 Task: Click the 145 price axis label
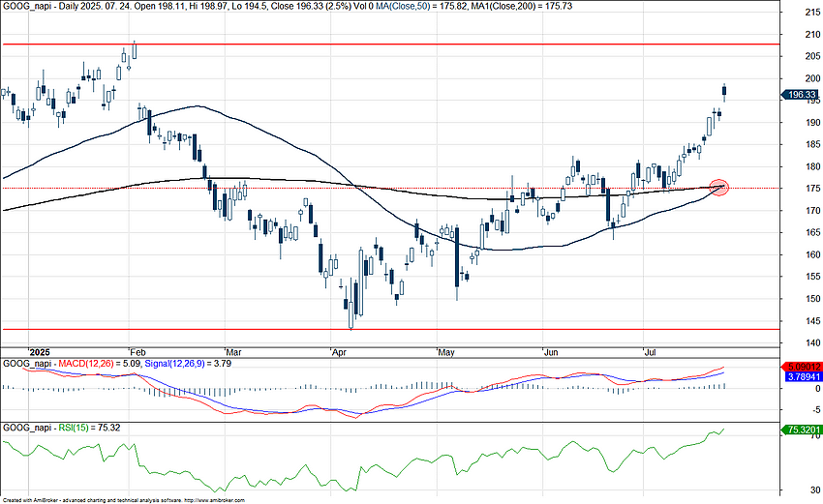click(812, 321)
